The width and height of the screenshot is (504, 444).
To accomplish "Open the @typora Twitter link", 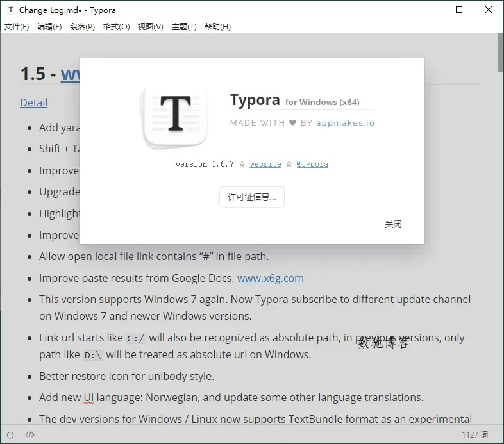I will (x=312, y=164).
